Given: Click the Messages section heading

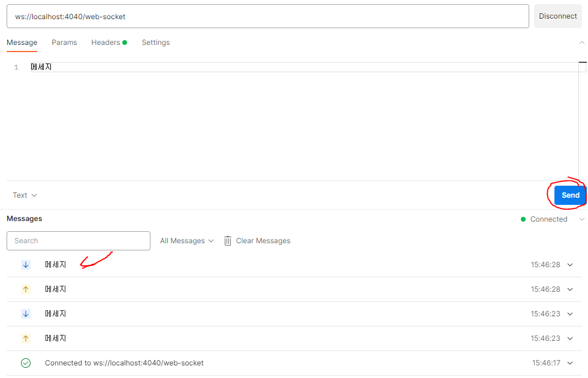Looking at the screenshot, I should pos(25,219).
